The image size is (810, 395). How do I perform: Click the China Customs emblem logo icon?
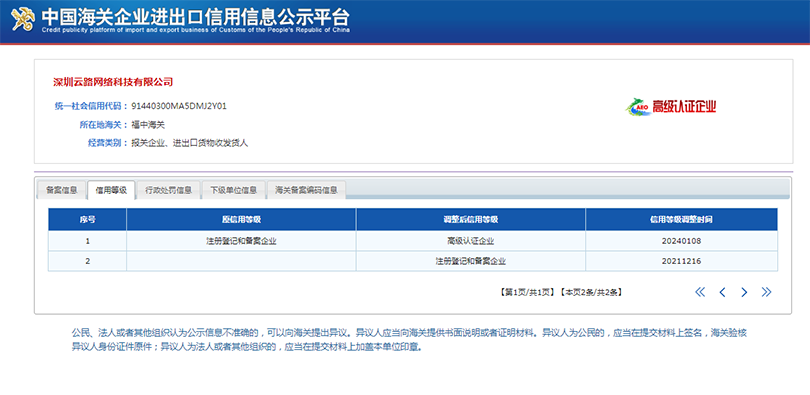pyautogui.click(x=23, y=20)
